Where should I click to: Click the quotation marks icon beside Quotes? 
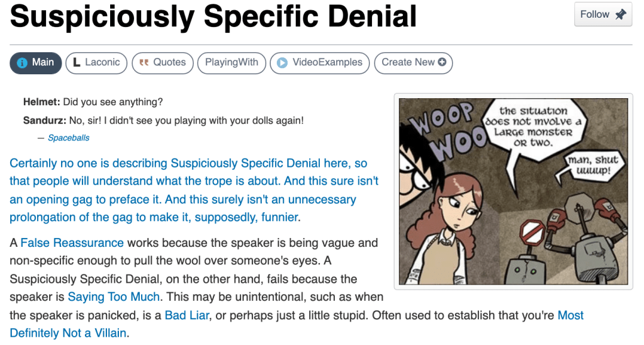(x=144, y=62)
